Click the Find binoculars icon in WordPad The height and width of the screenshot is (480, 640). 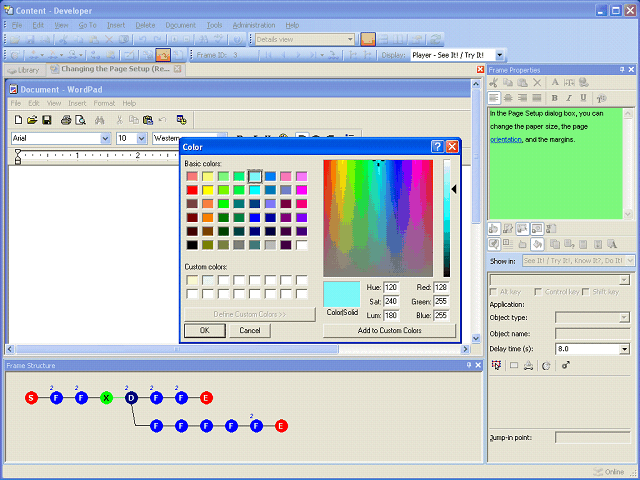(100, 120)
